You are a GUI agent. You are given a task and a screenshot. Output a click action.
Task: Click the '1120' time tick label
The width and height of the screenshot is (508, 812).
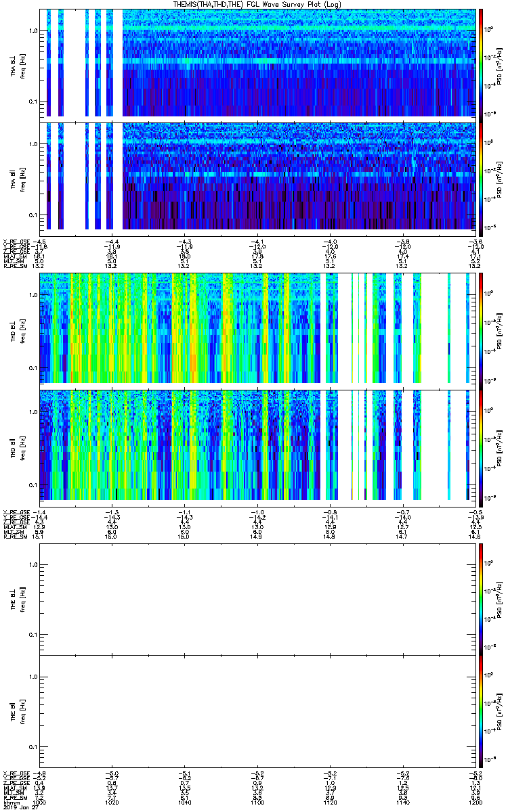329,803
